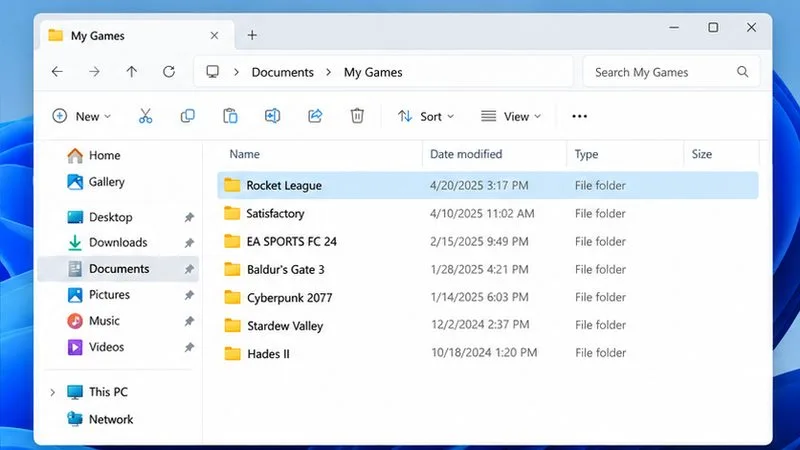Image resolution: width=800 pixels, height=450 pixels.
Task: Sort by the Size column header
Action: click(x=702, y=154)
